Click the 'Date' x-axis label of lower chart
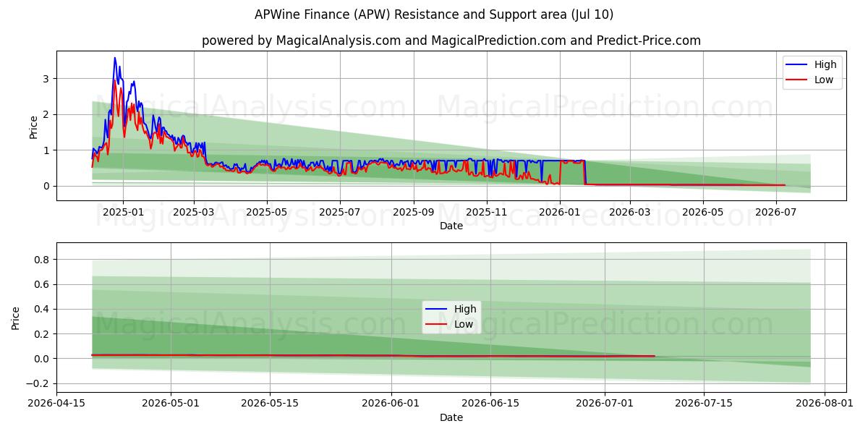This screenshot has width=868, height=434. tap(451, 417)
